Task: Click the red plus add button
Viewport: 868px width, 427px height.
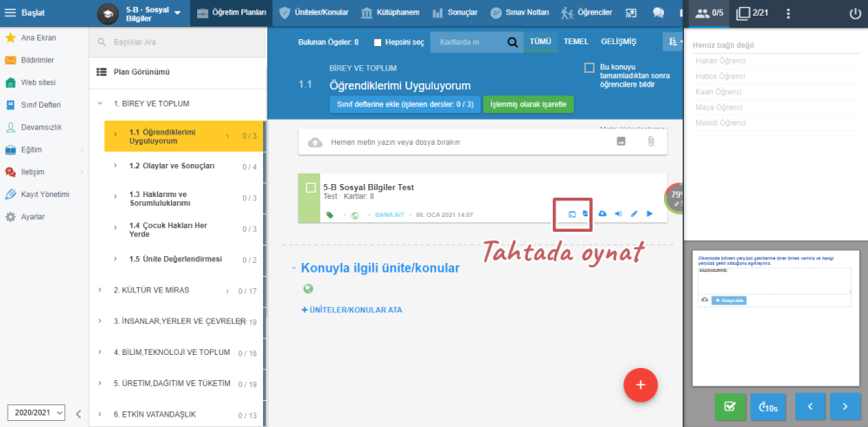Action: coord(641,384)
